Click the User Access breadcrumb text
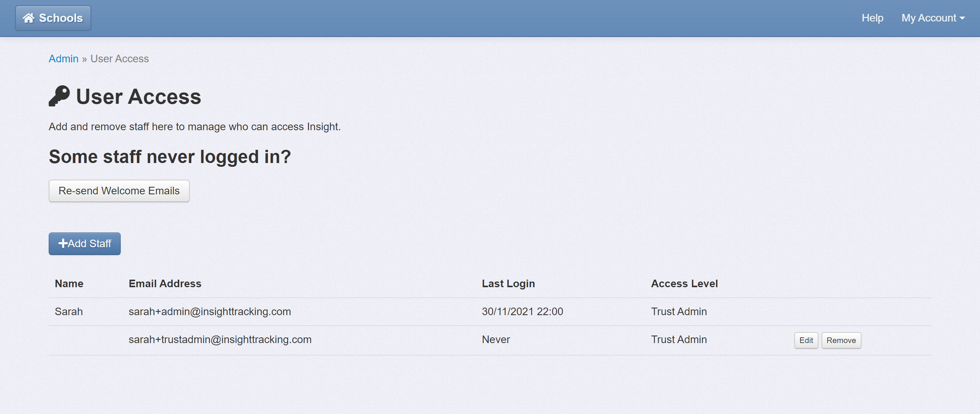The height and width of the screenshot is (414, 980). (120, 58)
